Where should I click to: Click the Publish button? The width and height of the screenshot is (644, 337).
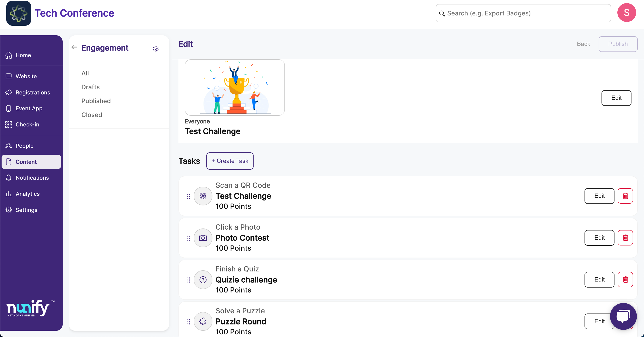click(x=618, y=44)
